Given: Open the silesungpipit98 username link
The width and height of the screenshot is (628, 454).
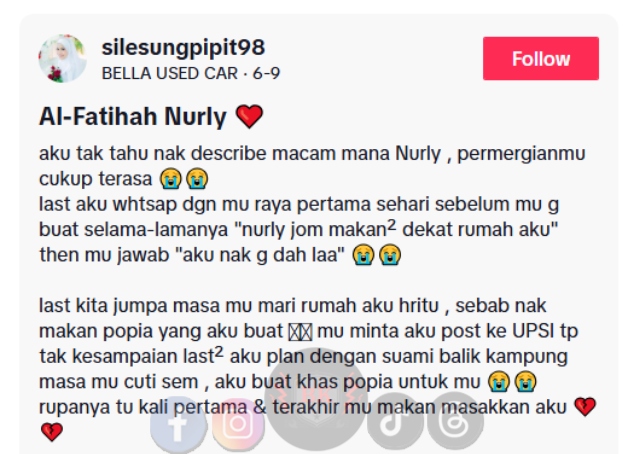Looking at the screenshot, I should [x=183, y=47].
